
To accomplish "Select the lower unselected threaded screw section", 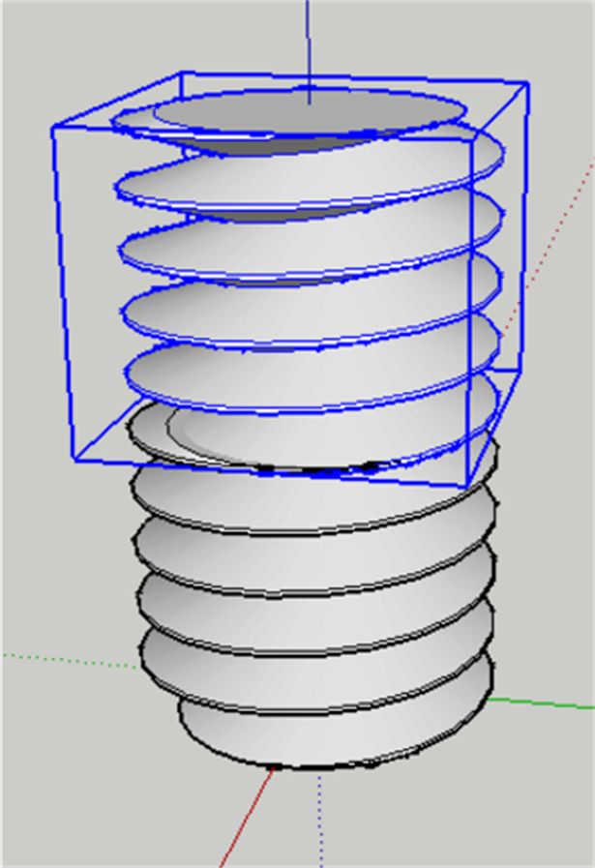I will point(315,586).
